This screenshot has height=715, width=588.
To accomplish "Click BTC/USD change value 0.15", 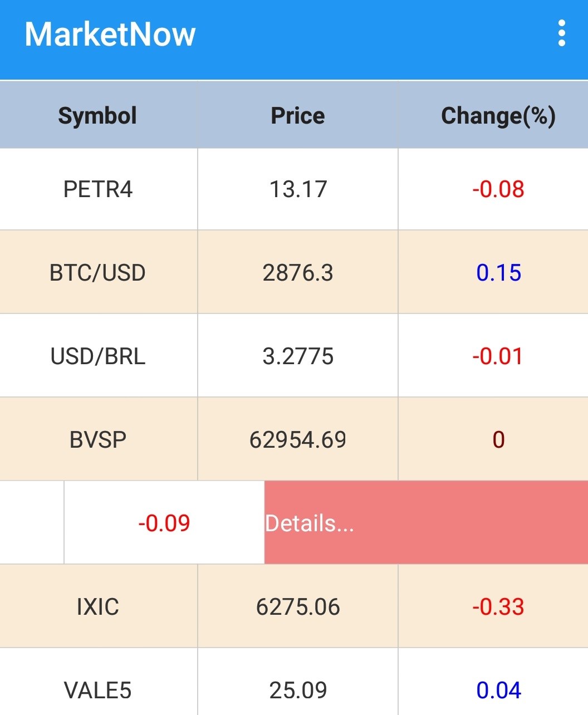I will pyautogui.click(x=498, y=273).
